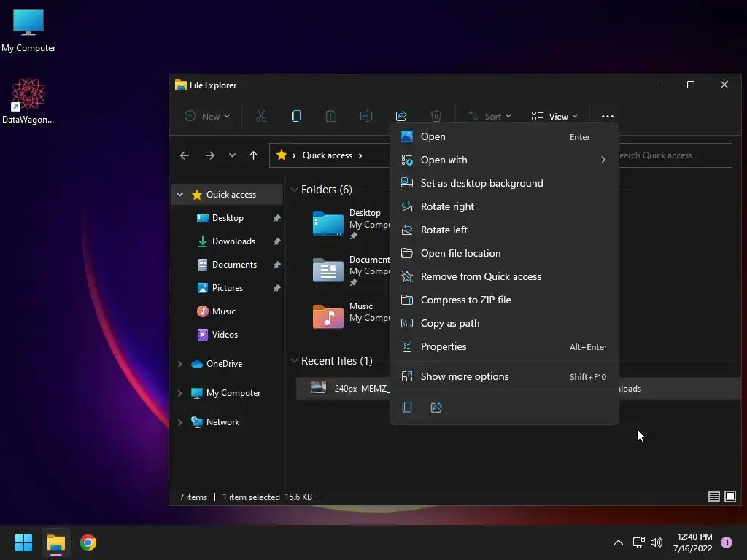747x560 pixels.
Task: Click Quick access in the address bar
Action: pos(328,155)
